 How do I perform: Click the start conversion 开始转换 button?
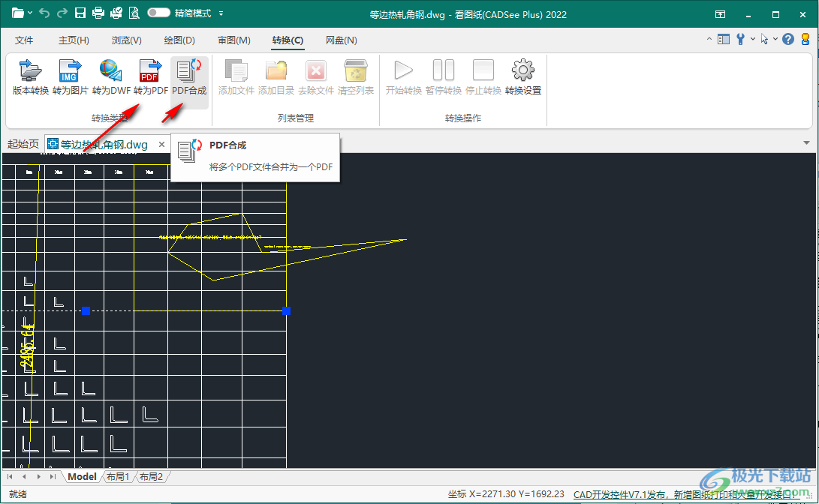(403, 77)
